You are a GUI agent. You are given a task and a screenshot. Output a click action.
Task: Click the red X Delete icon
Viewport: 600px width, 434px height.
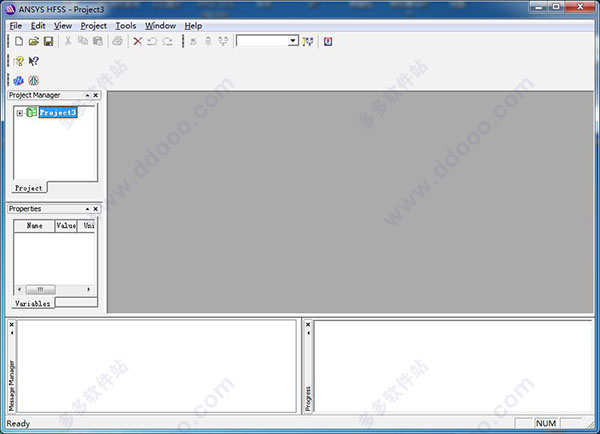(x=138, y=41)
